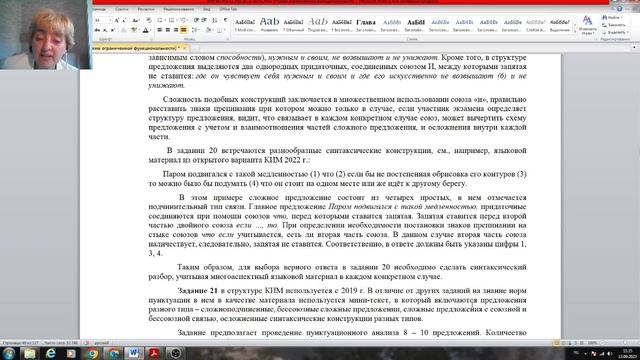Image resolution: width=640 pixels, height=360 pixels.
Task: Click the taskbar volume icon
Action: [609, 353]
